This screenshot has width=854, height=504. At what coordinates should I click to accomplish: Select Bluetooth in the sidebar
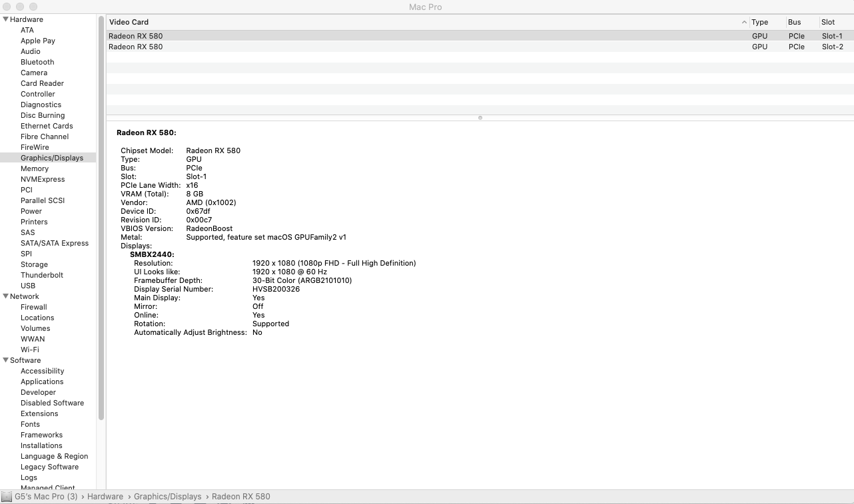(x=37, y=62)
